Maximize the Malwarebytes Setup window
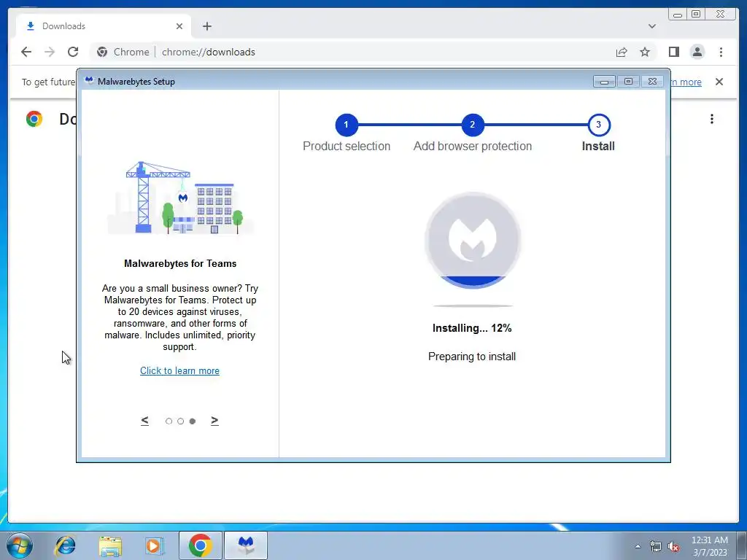 628,82
